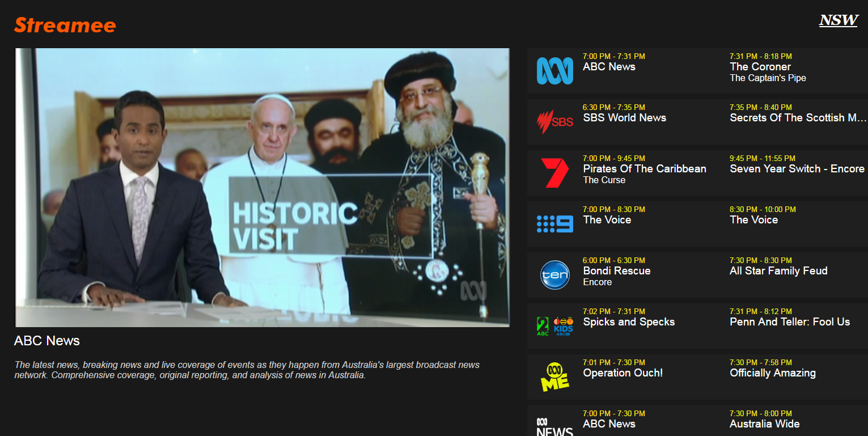This screenshot has height=436, width=868.
Task: Click '7:35 PM - 8:40 PM' time slot
Action: point(761,107)
